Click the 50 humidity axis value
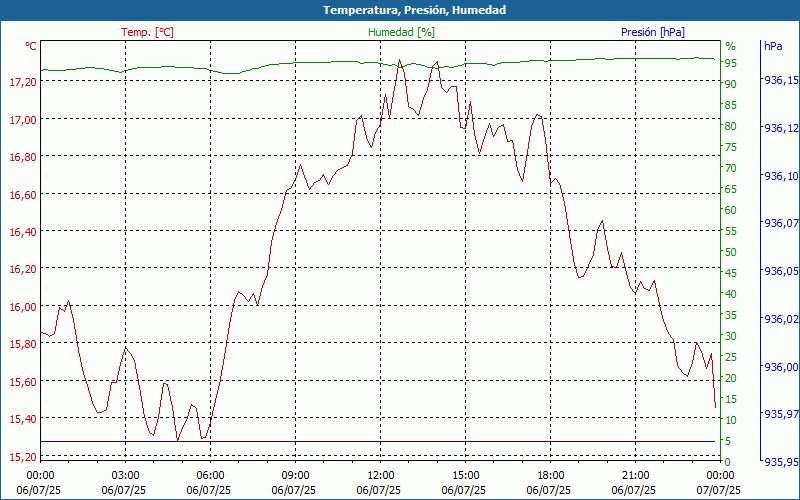Screen dimensions: 800x500 coord(731,252)
